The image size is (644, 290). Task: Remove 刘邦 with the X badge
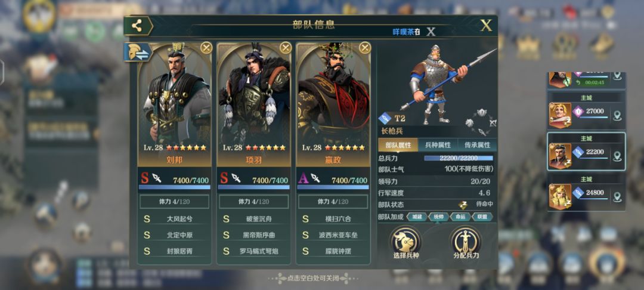206,48
